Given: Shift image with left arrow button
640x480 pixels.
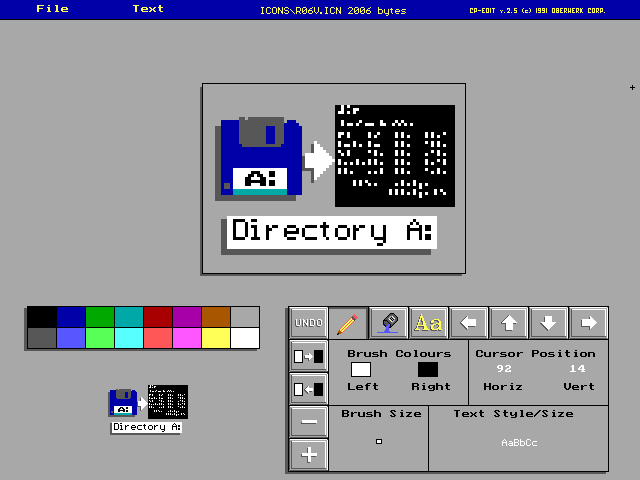Looking at the screenshot, I should tap(468, 323).
